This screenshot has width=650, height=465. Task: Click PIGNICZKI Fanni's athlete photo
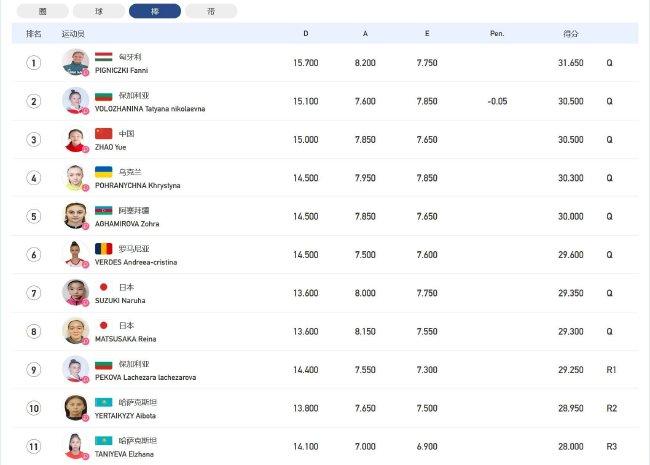coord(75,62)
